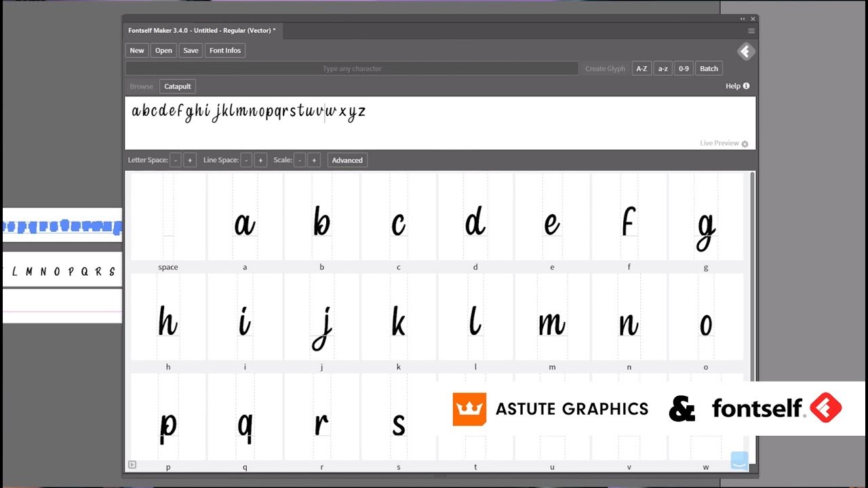Viewport: 868px width, 488px height.
Task: Select the glyph 'r' cell
Action: 321,418
